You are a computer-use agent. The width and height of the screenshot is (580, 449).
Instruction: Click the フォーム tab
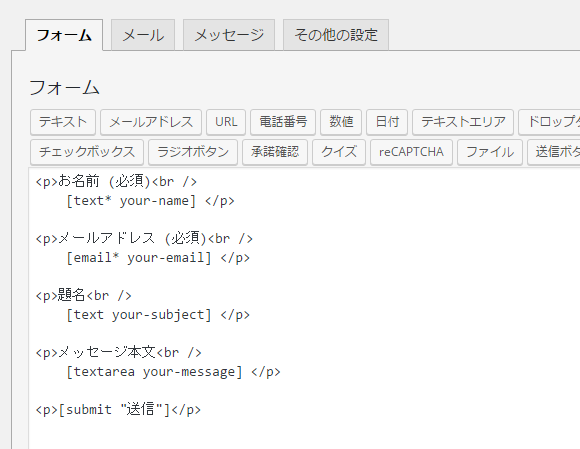64,35
